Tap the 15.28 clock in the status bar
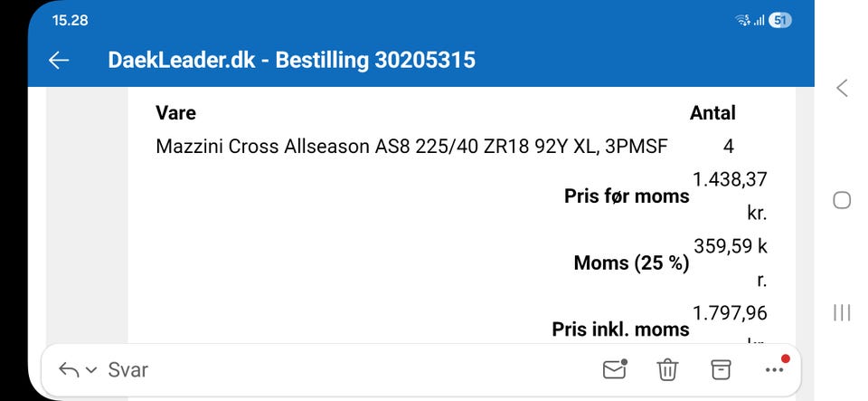The width and height of the screenshot is (868, 401). point(71,20)
